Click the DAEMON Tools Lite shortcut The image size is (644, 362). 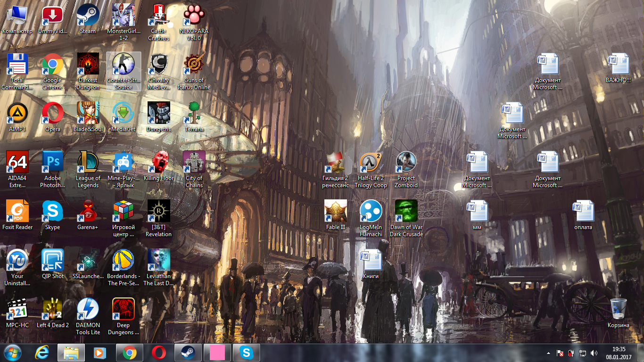tap(88, 317)
